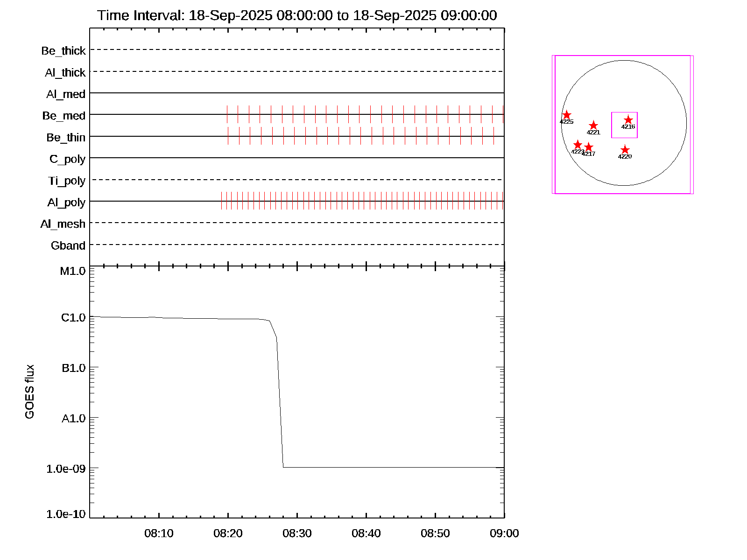The image size is (747, 560).
Task: Click the active region 4217 star marker
Action: (589, 147)
